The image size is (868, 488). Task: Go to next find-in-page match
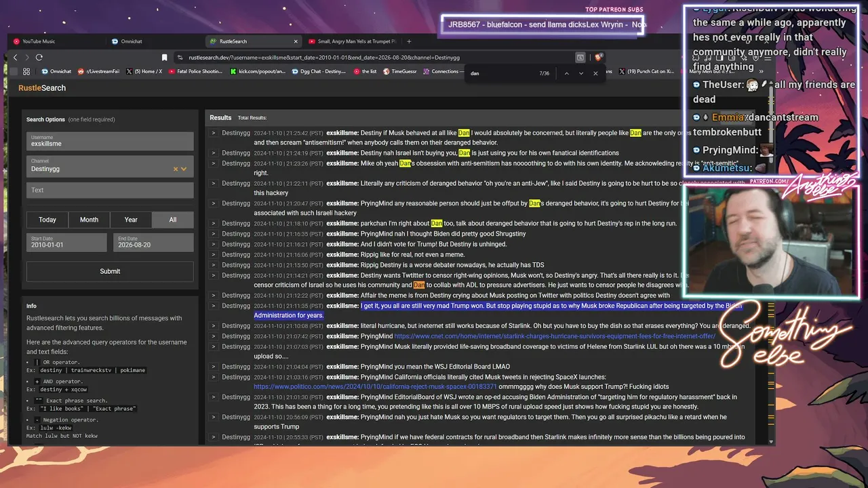point(581,73)
